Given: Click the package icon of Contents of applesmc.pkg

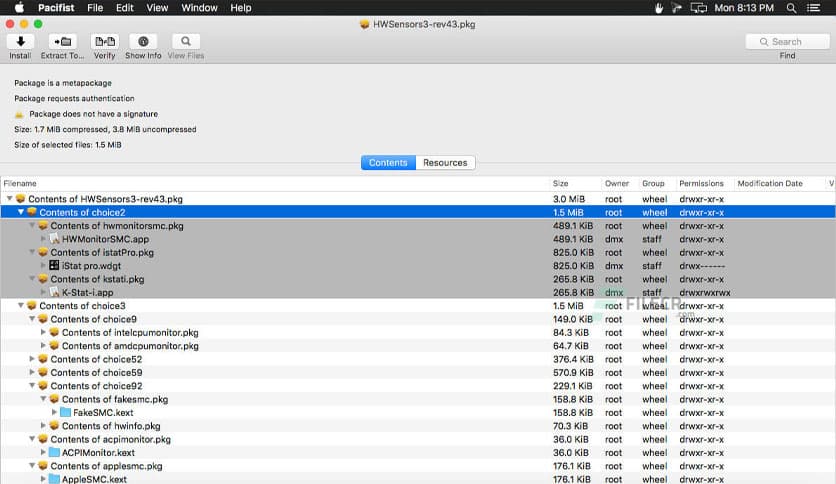Looking at the screenshot, I should pos(43,466).
